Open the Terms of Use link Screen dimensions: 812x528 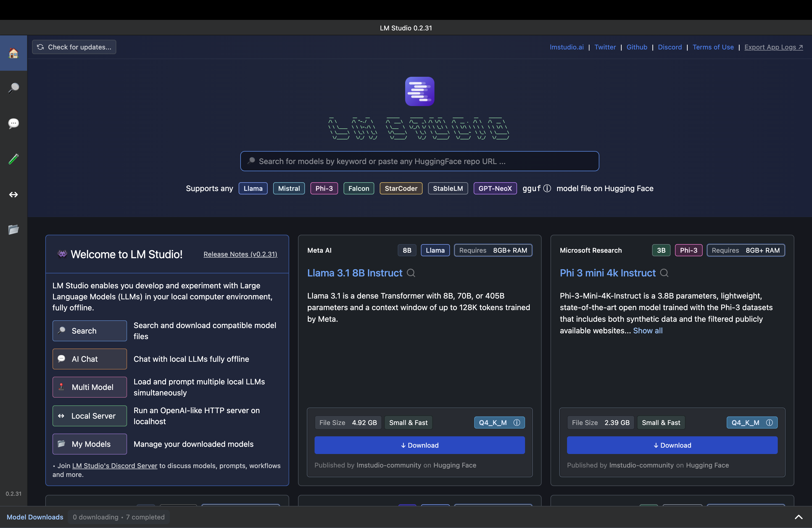pos(713,47)
